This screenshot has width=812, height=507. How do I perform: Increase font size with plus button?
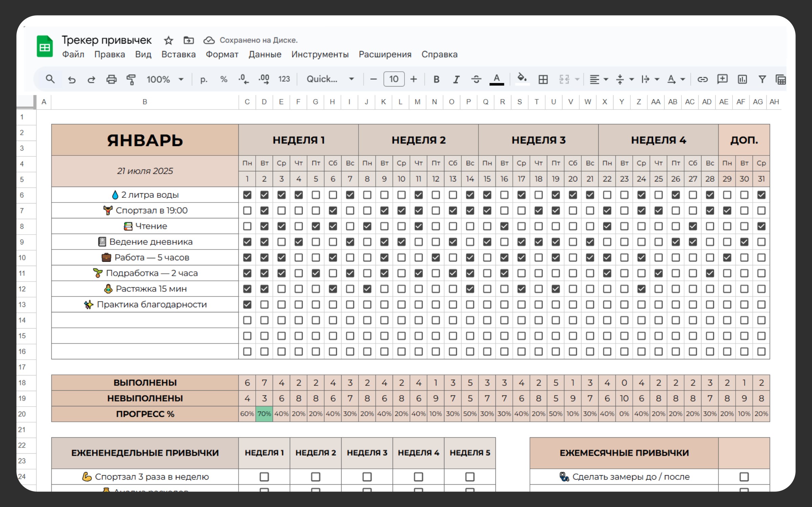point(414,79)
